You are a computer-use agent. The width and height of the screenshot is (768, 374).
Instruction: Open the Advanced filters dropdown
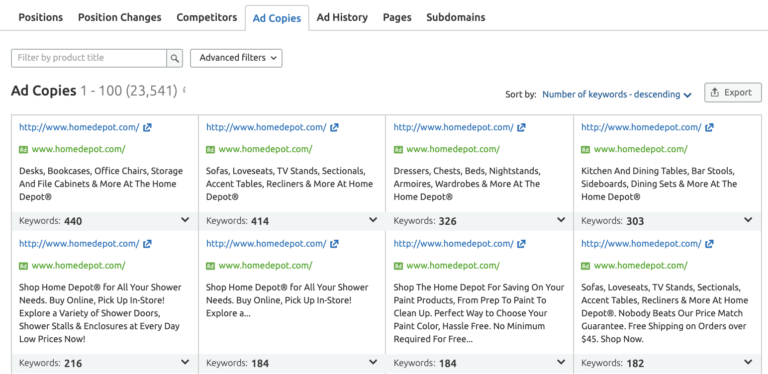[236, 58]
